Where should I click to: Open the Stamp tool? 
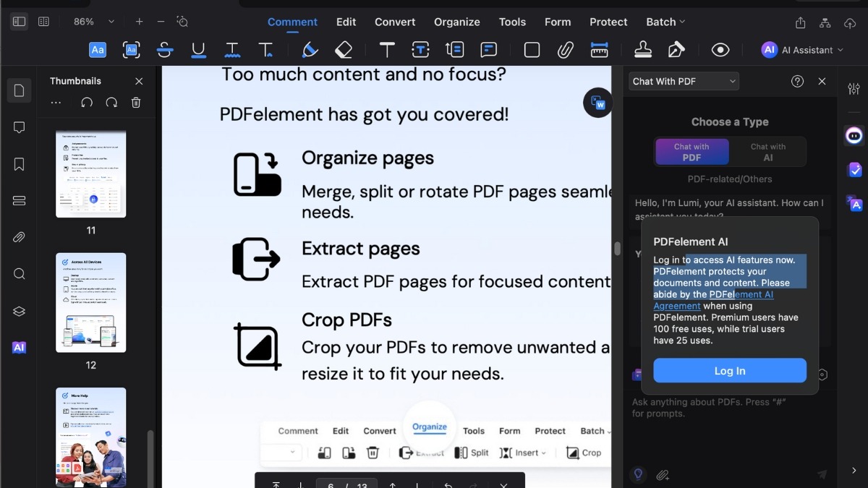tap(642, 50)
